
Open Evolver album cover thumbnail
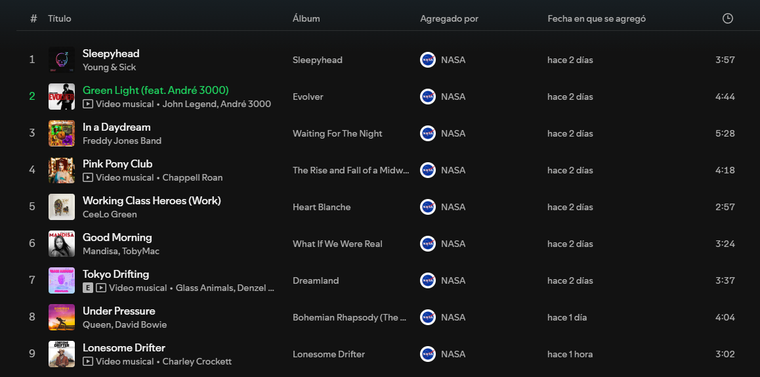tap(62, 96)
